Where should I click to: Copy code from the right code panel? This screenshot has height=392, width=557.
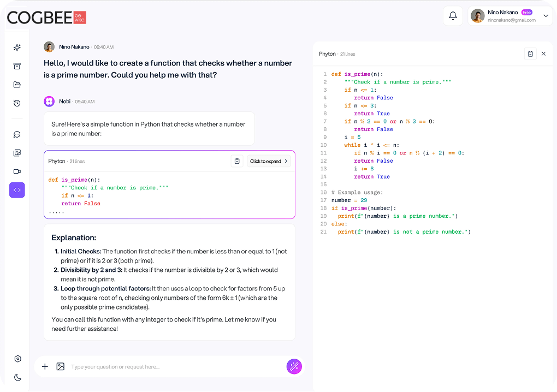(530, 54)
